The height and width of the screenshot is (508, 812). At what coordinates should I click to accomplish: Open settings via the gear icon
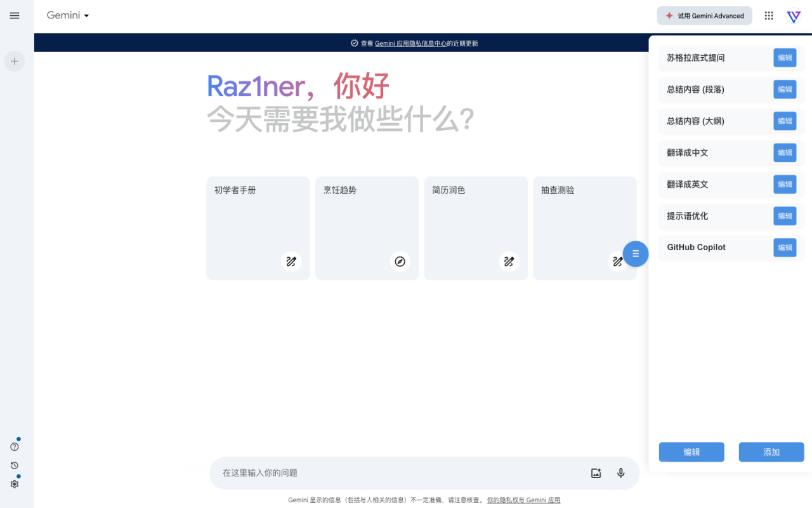[14, 484]
